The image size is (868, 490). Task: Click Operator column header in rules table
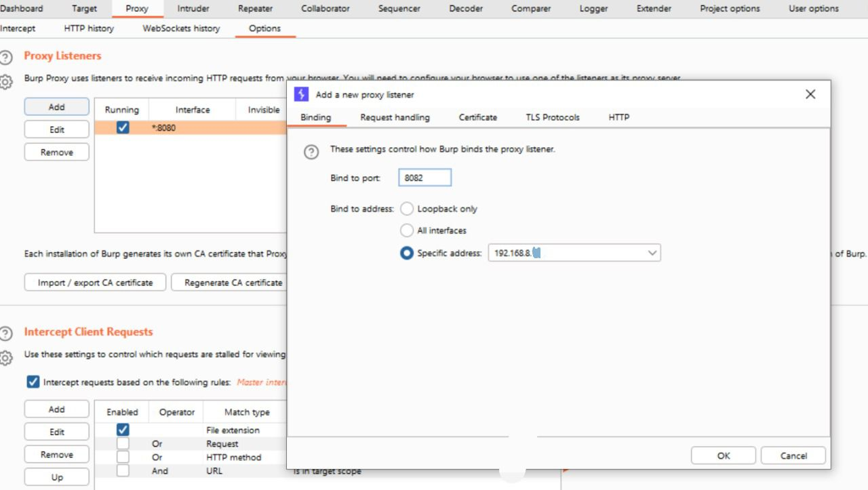point(177,412)
